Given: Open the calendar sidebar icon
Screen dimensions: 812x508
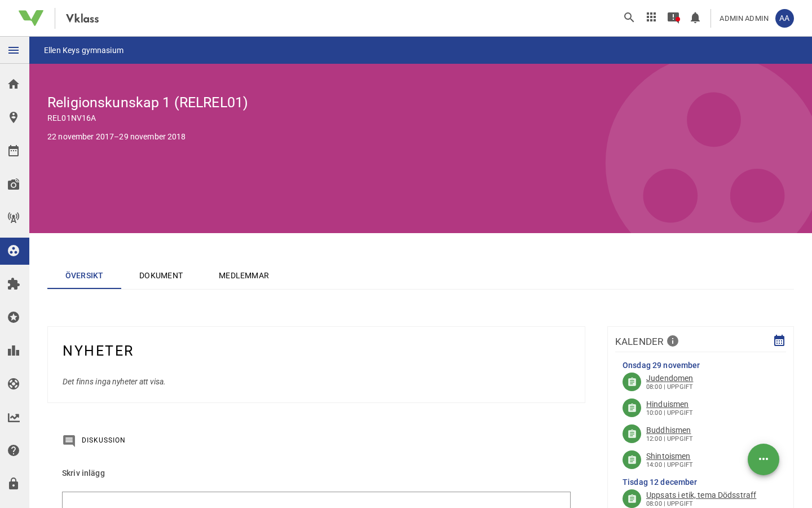Looking at the screenshot, I should pyautogui.click(x=14, y=151).
